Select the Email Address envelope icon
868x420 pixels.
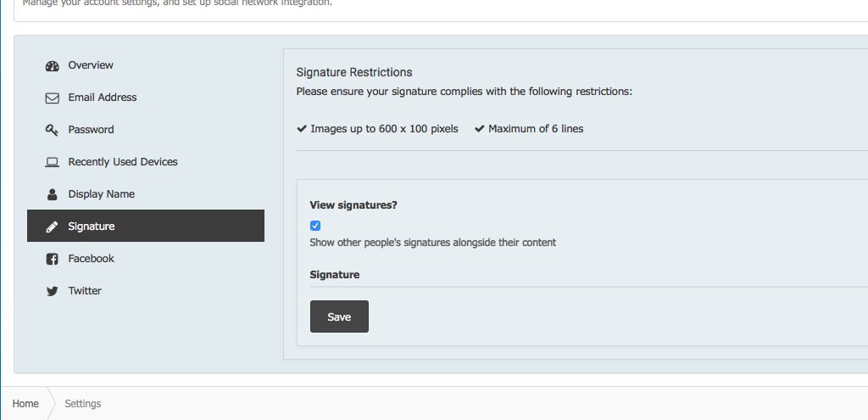(x=52, y=98)
